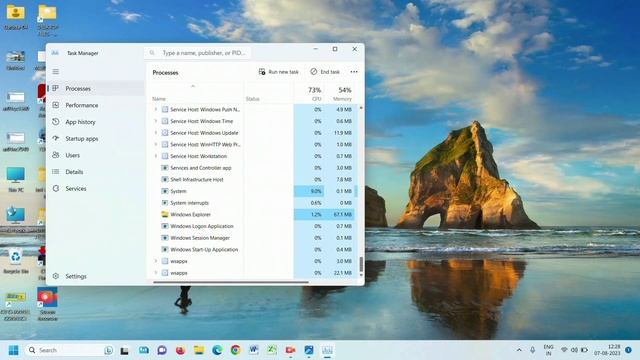Sort processes by CPU column

coord(309,93)
